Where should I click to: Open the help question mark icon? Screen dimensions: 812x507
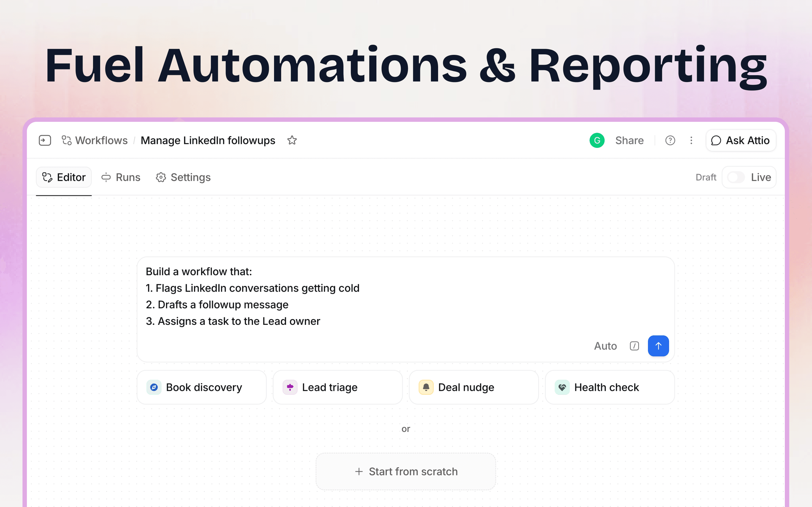coord(670,140)
